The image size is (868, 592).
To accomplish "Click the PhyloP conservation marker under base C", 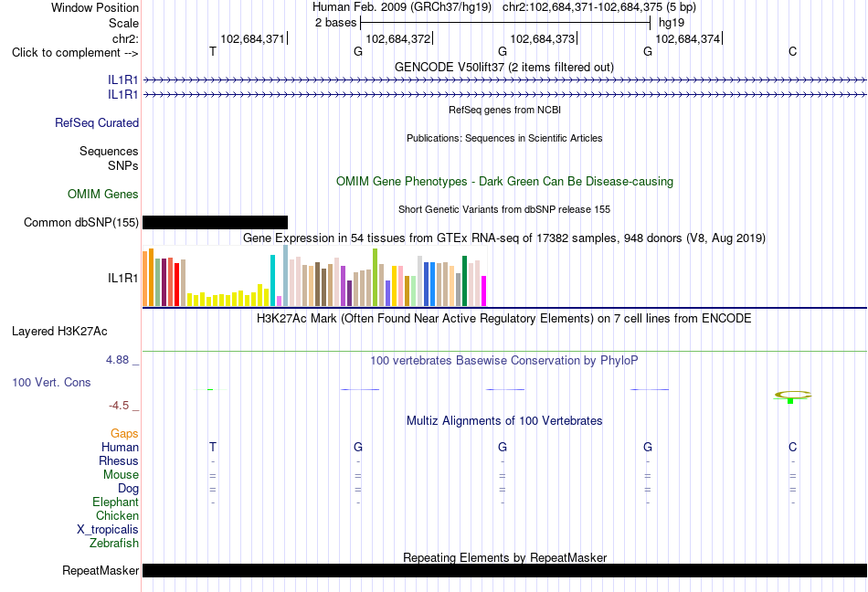I will click(792, 396).
